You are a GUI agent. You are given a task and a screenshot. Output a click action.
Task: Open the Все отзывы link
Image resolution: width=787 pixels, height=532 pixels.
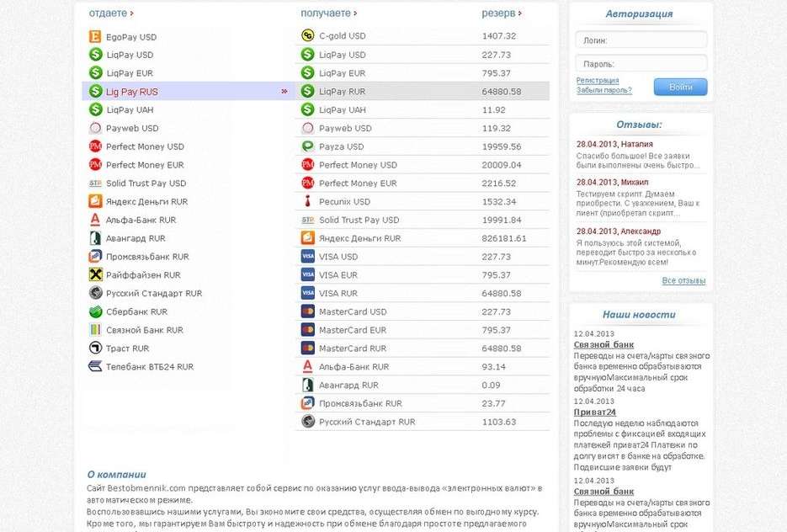tap(683, 280)
